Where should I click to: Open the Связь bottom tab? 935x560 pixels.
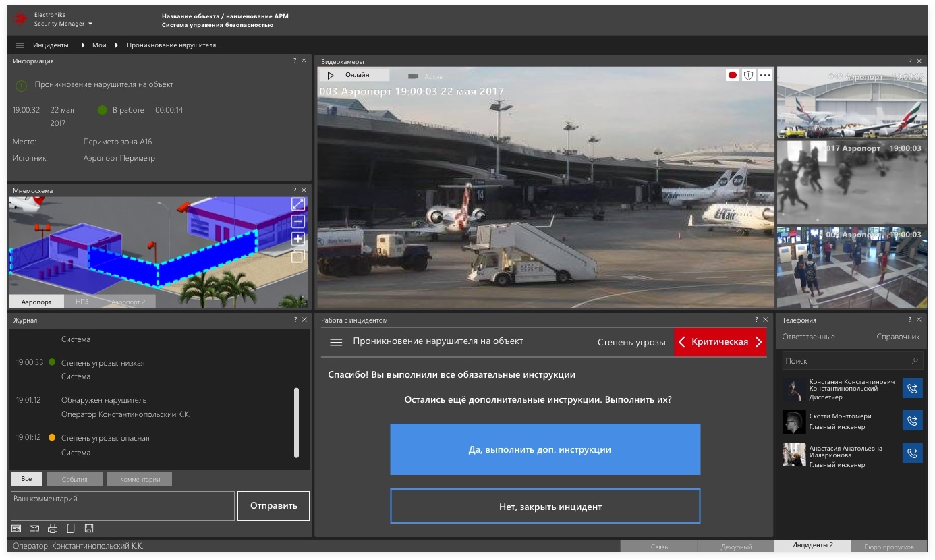coord(659,547)
